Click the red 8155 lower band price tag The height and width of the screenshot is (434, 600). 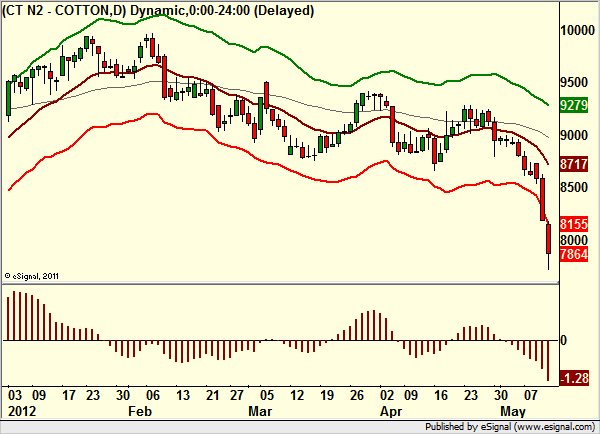(x=573, y=224)
